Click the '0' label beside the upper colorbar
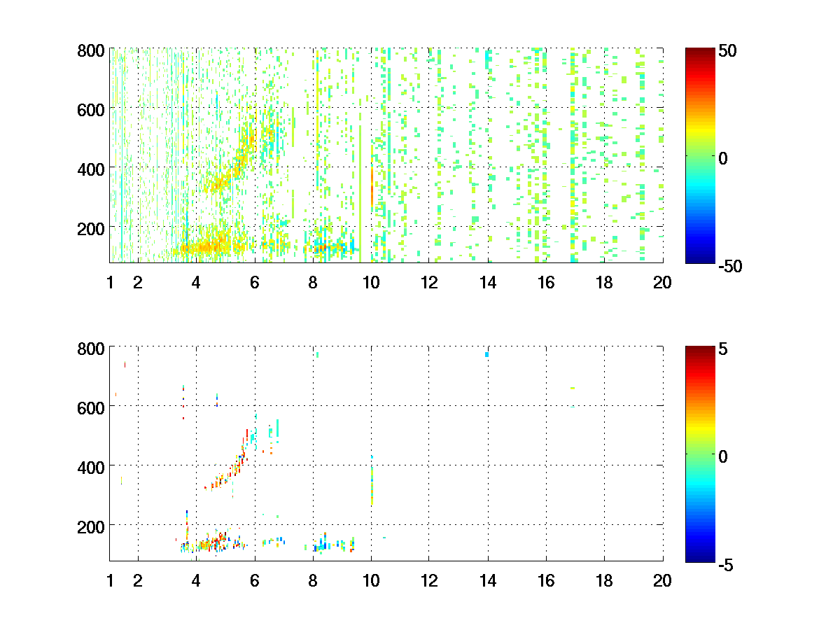Screen dimensions: 840x630 click(x=724, y=158)
